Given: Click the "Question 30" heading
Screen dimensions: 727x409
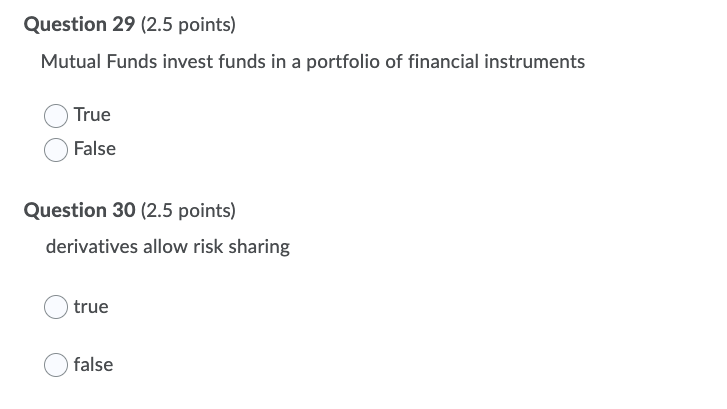Looking at the screenshot, I should pyautogui.click(x=79, y=210).
